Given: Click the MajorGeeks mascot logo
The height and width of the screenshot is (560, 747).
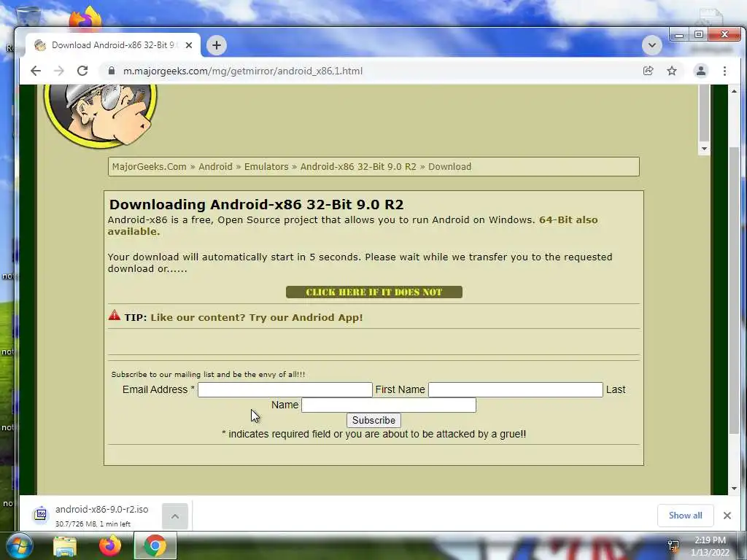Looking at the screenshot, I should point(100,115).
